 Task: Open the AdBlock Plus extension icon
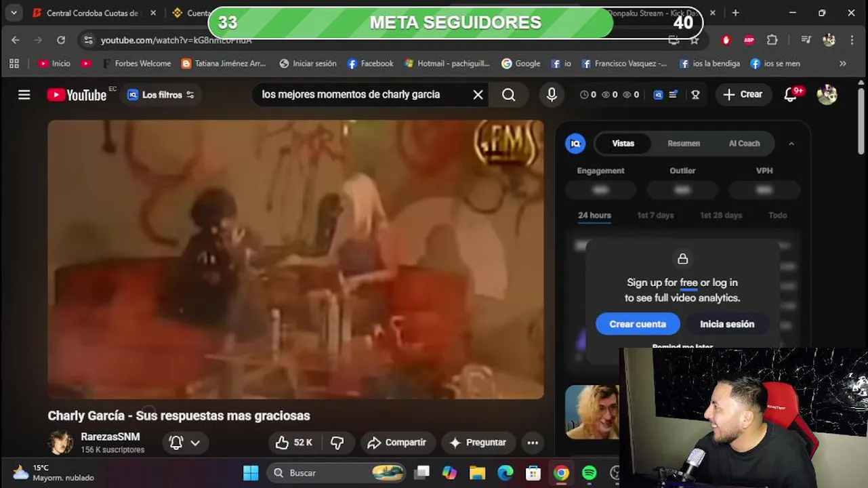(x=749, y=40)
